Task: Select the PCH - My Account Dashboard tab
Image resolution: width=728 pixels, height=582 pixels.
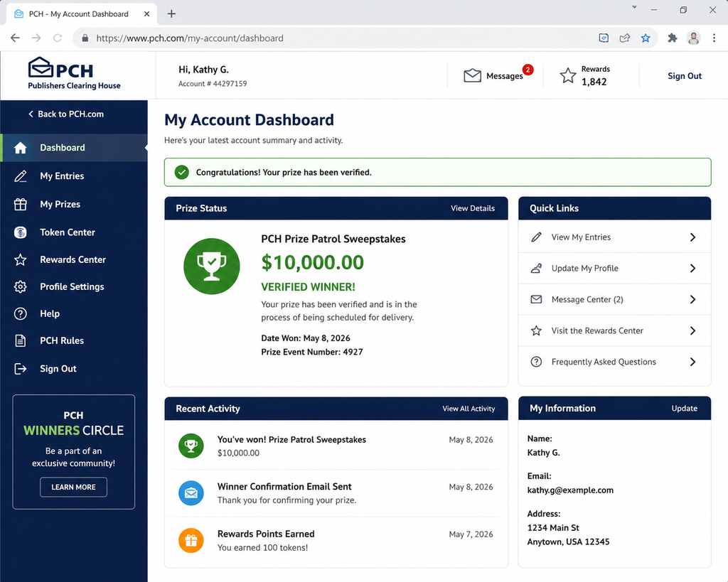Action: tap(81, 14)
